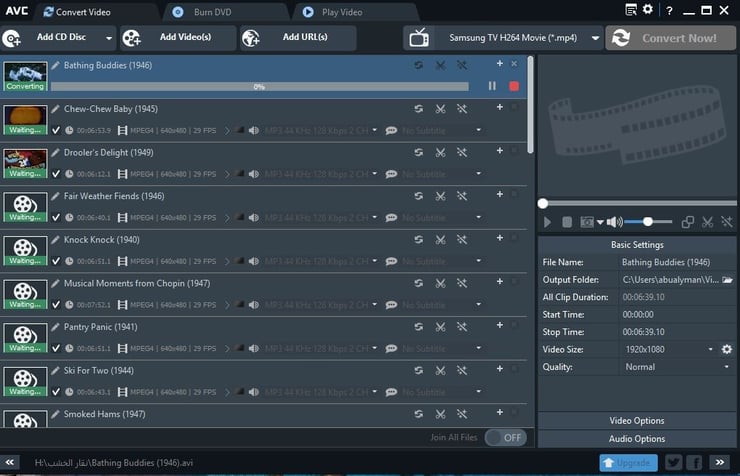Mute preview using the speaker icon
Screen dimensions: 740x476
[x=614, y=222]
